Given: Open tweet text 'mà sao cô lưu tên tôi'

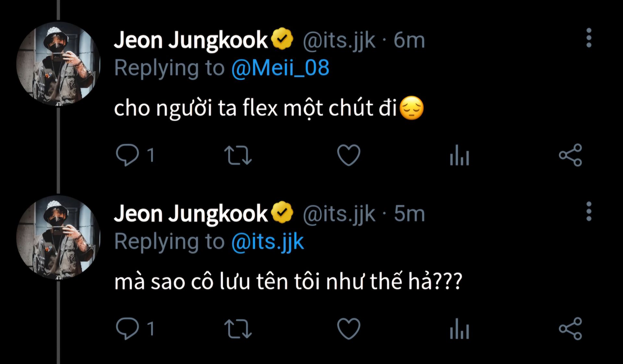Looking at the screenshot, I should pyautogui.click(x=287, y=281).
